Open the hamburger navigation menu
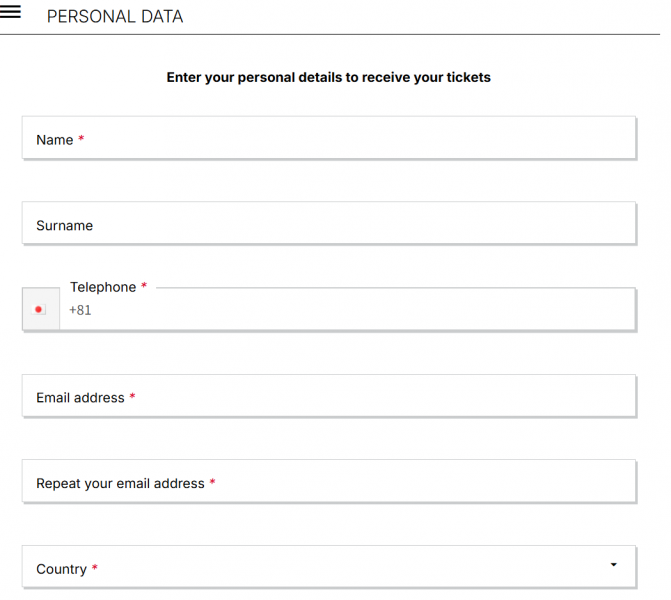 tap(11, 12)
